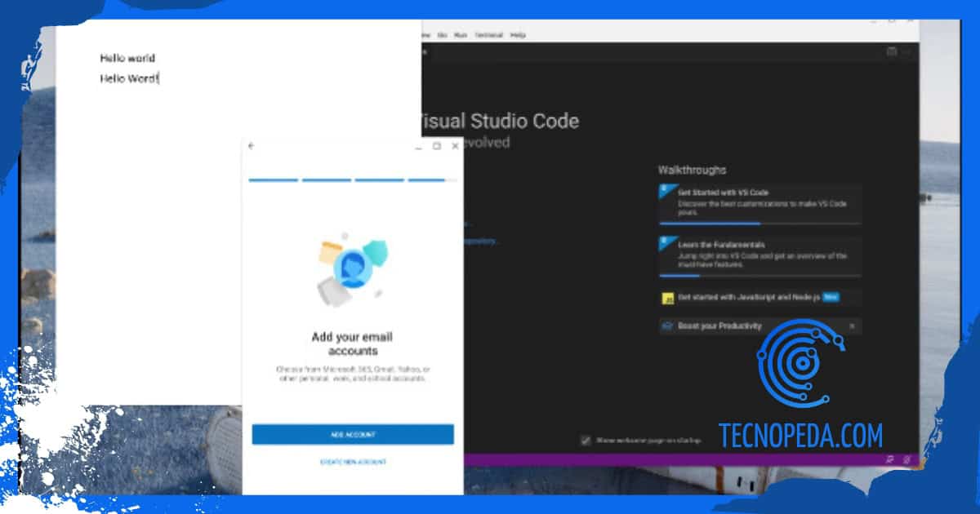Go back using arrow in email setup window

pyautogui.click(x=251, y=146)
